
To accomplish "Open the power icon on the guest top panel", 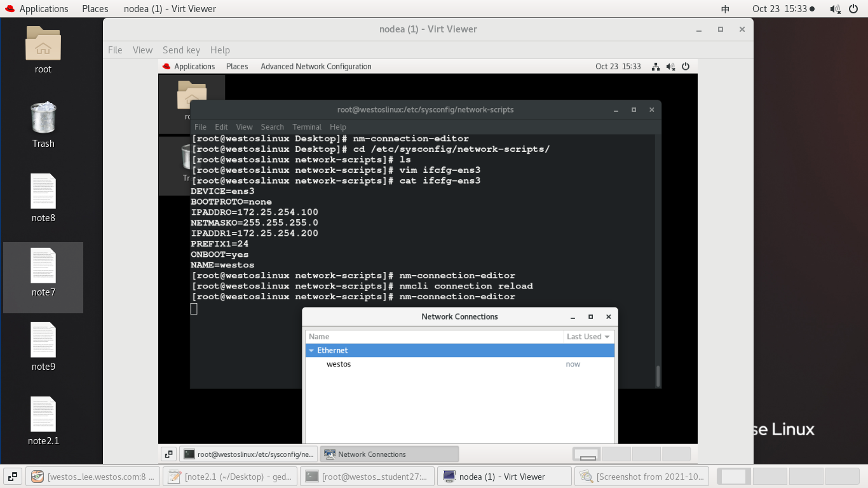I will [x=685, y=66].
